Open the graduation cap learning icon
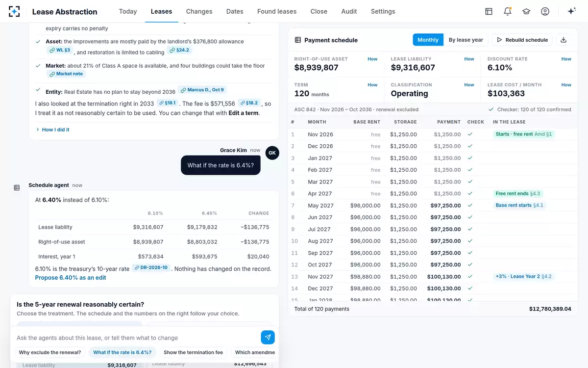 point(526,11)
